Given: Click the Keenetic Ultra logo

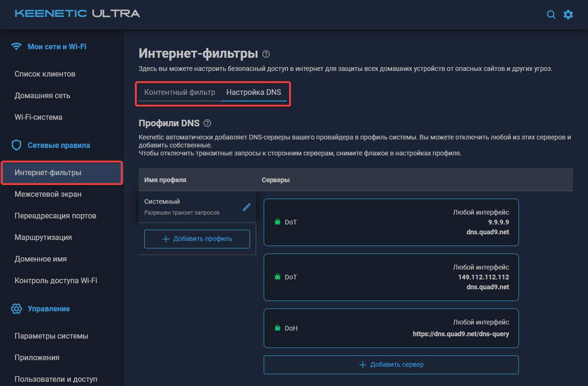Looking at the screenshot, I should [78, 14].
